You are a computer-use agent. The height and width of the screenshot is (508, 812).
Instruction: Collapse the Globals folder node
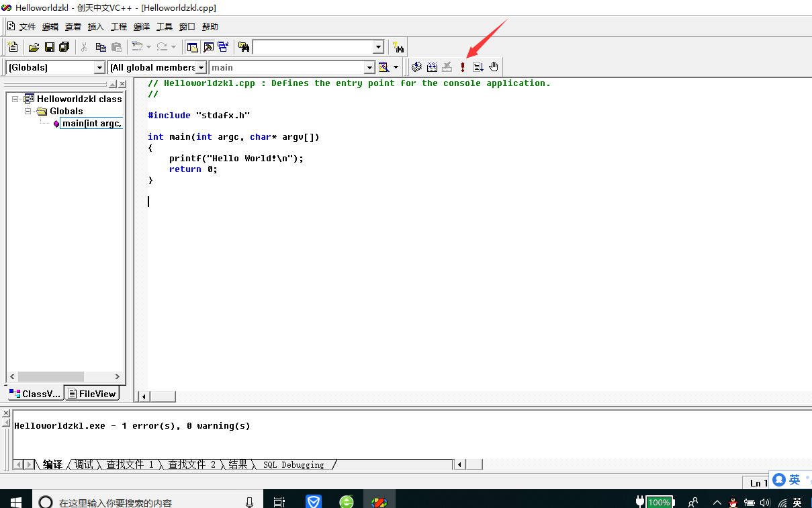[29, 111]
